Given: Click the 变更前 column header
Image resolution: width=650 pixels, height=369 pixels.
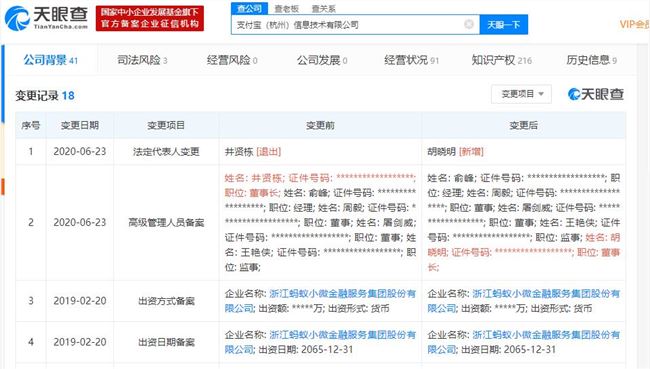Looking at the screenshot, I should pos(320,125).
